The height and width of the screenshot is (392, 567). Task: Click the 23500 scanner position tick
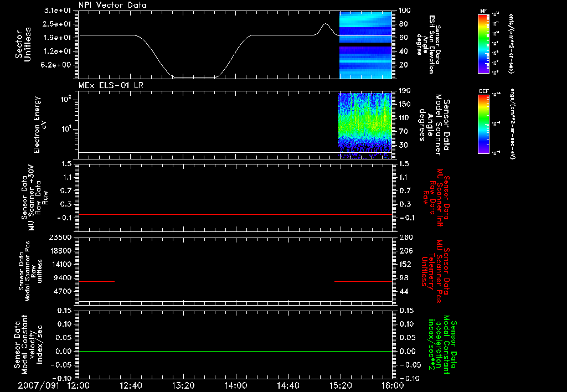[x=60, y=238]
